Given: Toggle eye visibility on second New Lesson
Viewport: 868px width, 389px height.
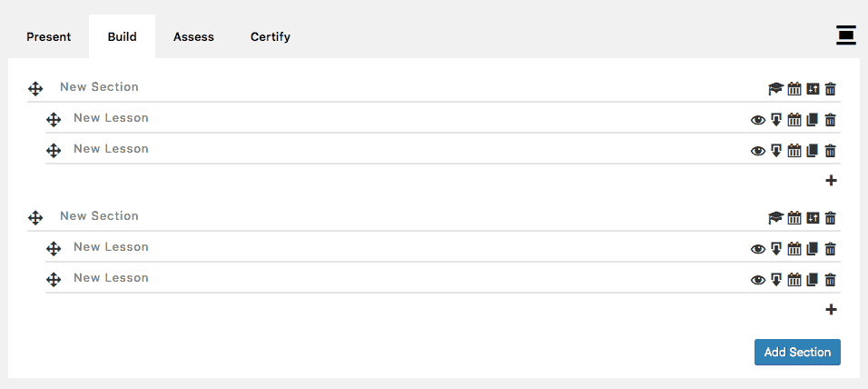Looking at the screenshot, I should coord(758,151).
